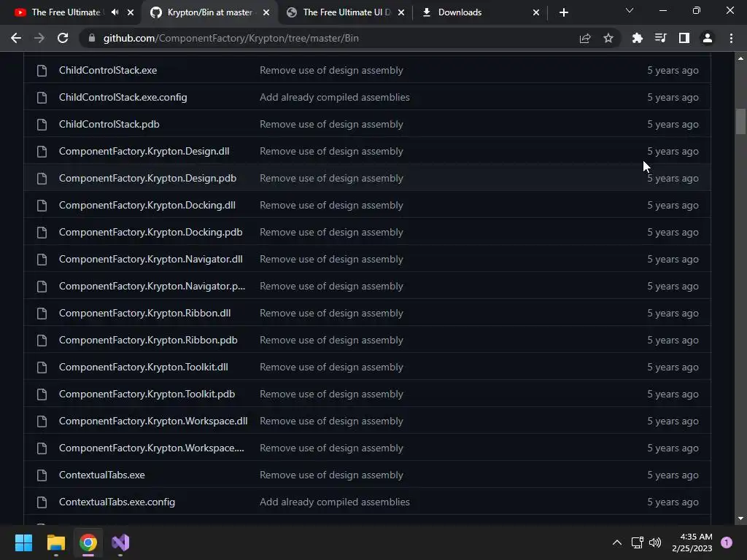Click the scrollbar up arrow
Viewport: 747px width, 560px height.
[740, 58]
